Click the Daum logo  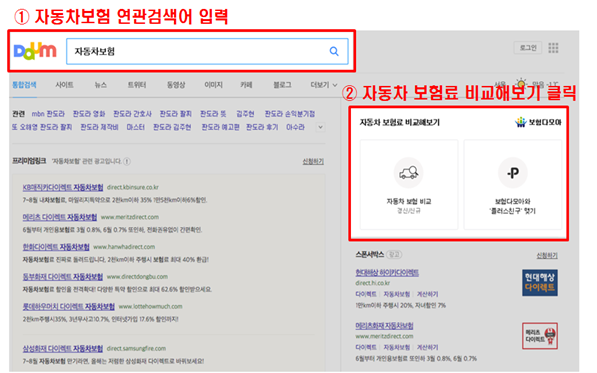pyautogui.click(x=35, y=51)
